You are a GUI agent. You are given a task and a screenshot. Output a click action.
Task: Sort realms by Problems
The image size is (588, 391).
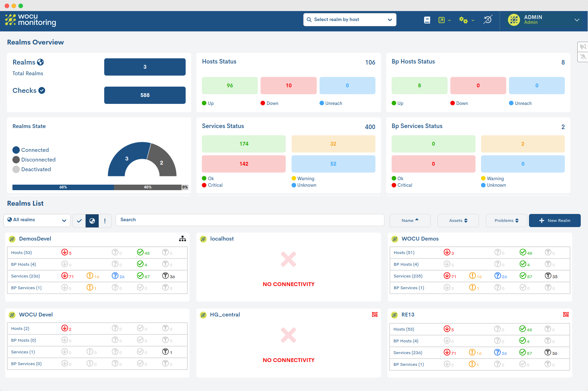(506, 221)
